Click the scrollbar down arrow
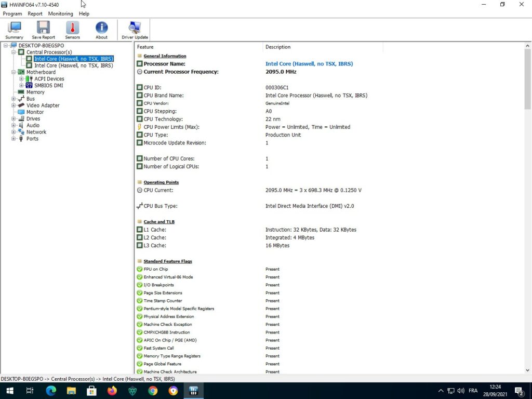The height and width of the screenshot is (399, 532). [527, 370]
